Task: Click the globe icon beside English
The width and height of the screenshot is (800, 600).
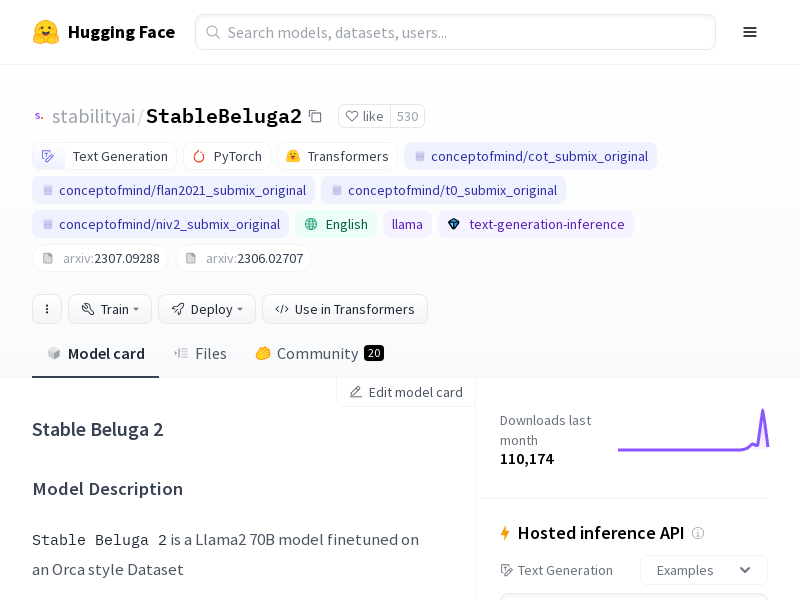Action: [311, 224]
